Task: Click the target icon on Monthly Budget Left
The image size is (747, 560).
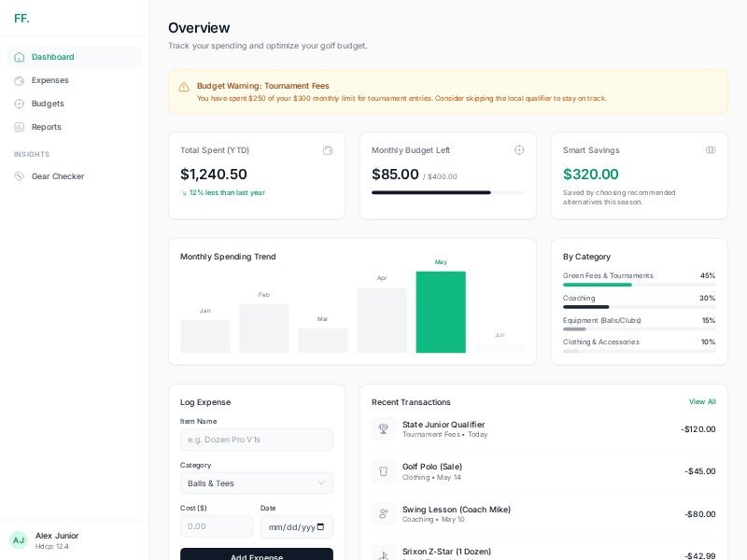Action: 519,150
